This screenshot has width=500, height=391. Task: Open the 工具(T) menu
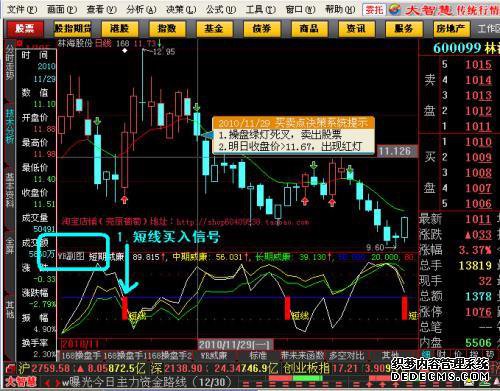pos(261,9)
